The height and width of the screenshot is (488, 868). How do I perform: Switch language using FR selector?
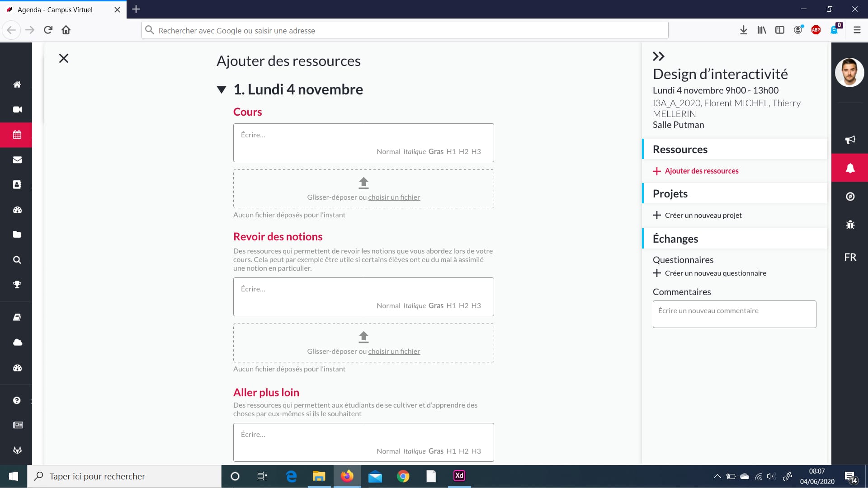(850, 257)
